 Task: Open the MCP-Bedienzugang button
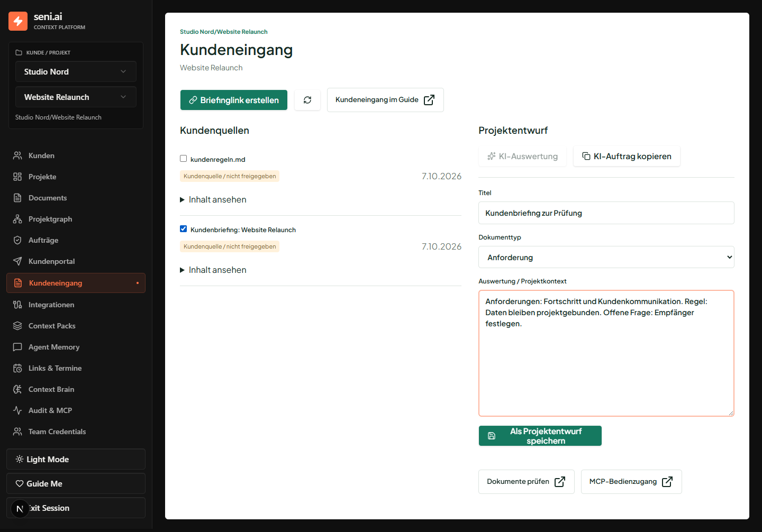click(x=631, y=482)
